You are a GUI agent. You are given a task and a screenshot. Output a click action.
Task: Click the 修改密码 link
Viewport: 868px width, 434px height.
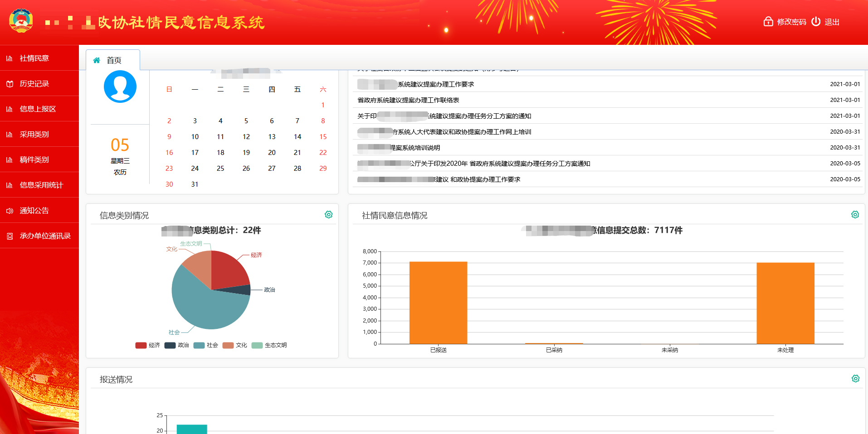791,22
